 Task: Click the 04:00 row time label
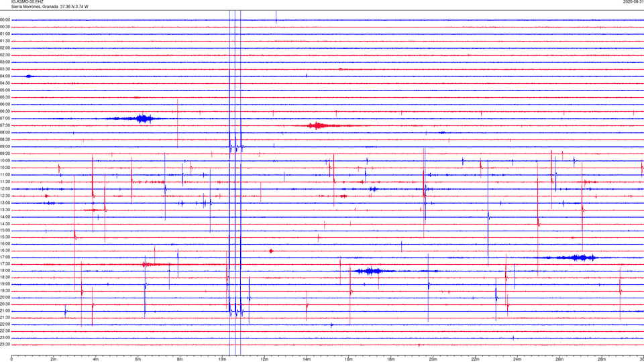[5, 76]
